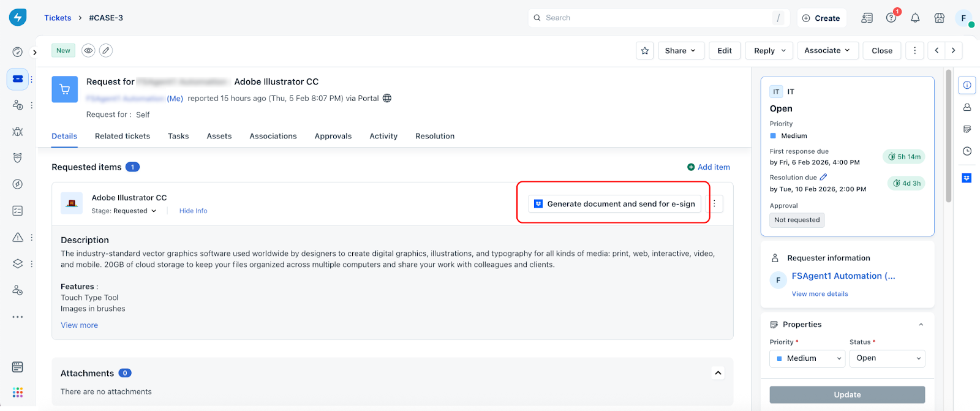Open the alerts triangle icon in sidebar
This screenshot has height=411, width=980.
pyautogui.click(x=18, y=237)
